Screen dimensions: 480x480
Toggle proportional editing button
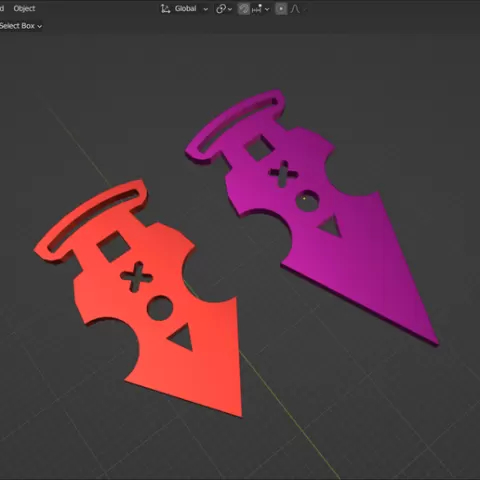[281, 9]
